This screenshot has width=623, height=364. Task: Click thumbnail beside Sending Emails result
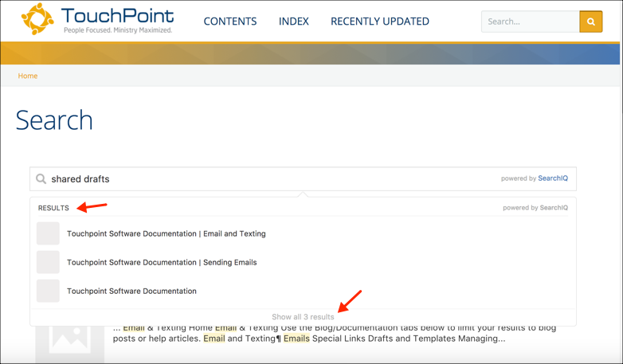[48, 262]
